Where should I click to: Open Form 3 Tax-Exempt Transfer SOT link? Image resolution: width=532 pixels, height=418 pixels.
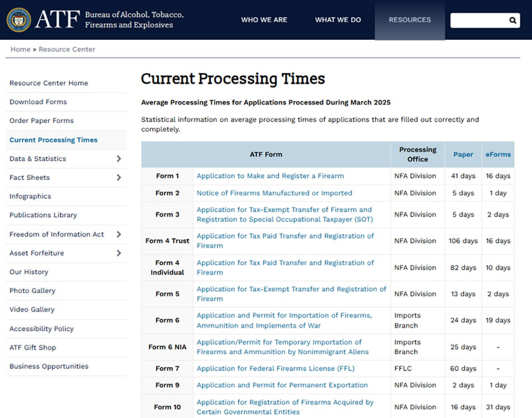click(285, 215)
